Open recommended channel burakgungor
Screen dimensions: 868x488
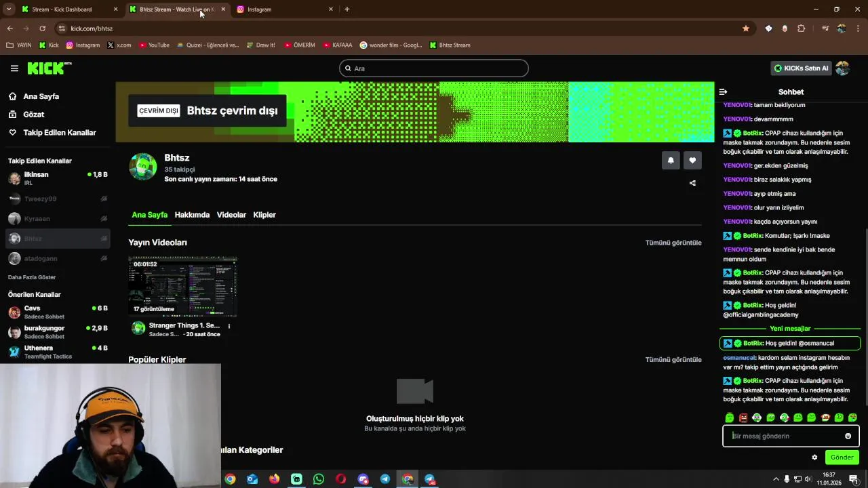[58, 332]
